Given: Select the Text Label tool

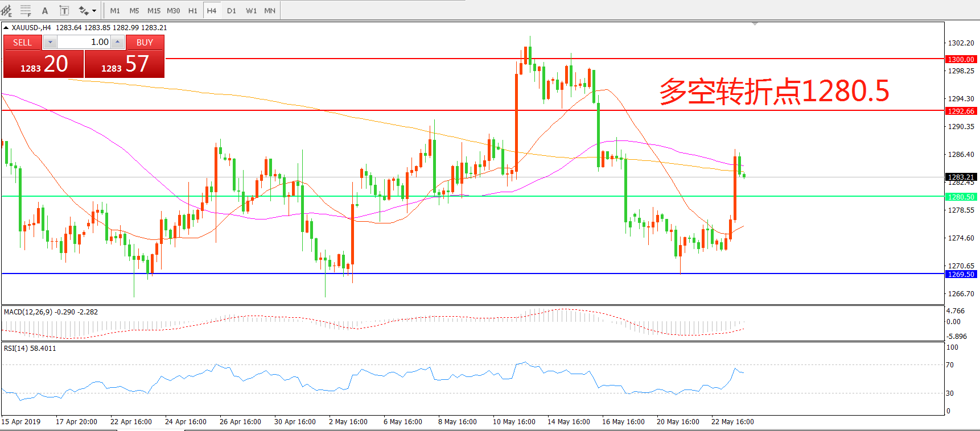Looking at the screenshot, I should pyautogui.click(x=64, y=10).
